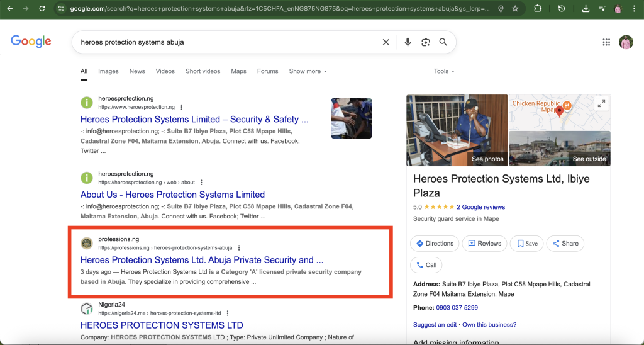Click security guard thumbnail beside first result
The width and height of the screenshot is (644, 345).
(x=352, y=118)
